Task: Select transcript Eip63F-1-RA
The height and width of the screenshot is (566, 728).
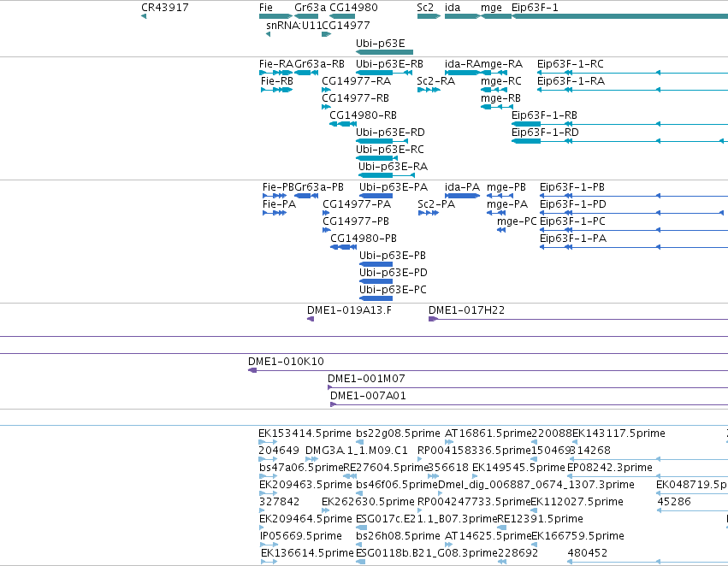Action: [x=571, y=80]
